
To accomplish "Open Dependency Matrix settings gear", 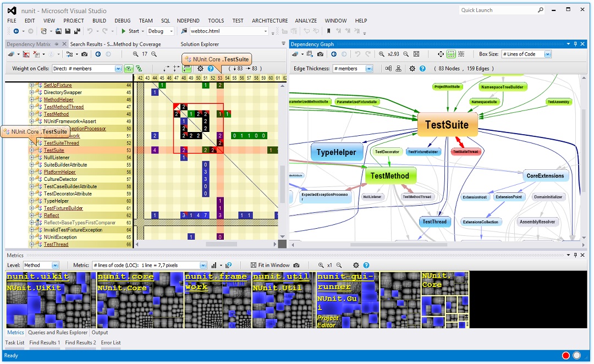I will (200, 69).
